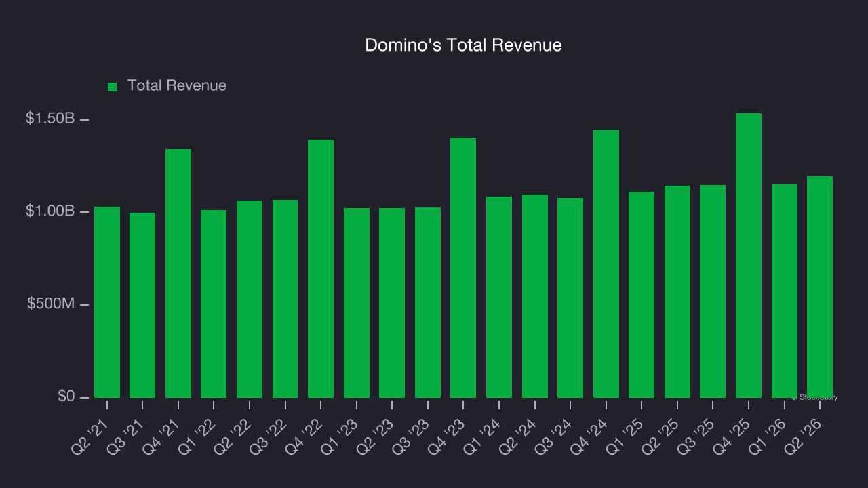The height and width of the screenshot is (488, 868).
Task: Select the Q2 '24 revenue bar
Action: click(x=535, y=296)
